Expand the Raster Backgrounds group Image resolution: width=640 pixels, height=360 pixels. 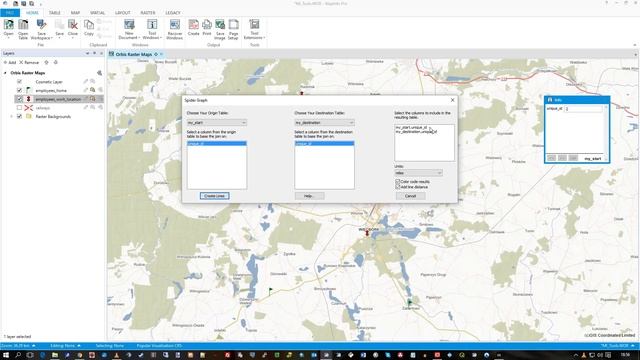(x=11, y=116)
